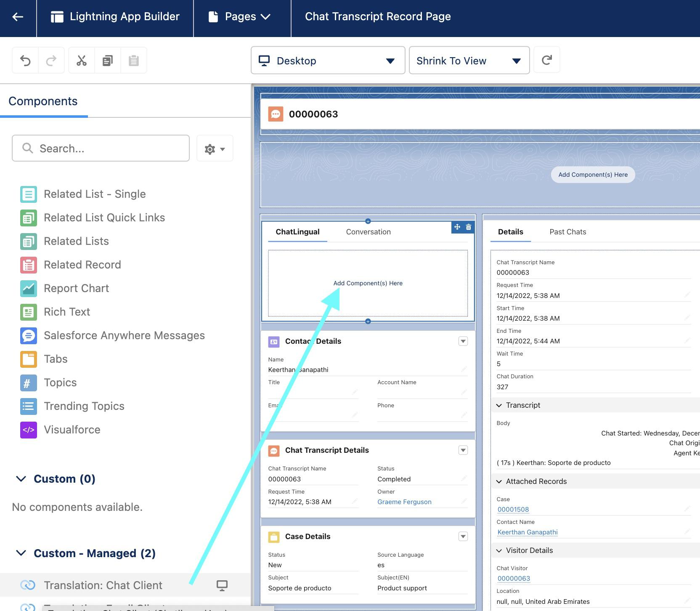700x611 pixels.
Task: Click the Salesforce Anywhere Messages label
Action: pos(125,335)
